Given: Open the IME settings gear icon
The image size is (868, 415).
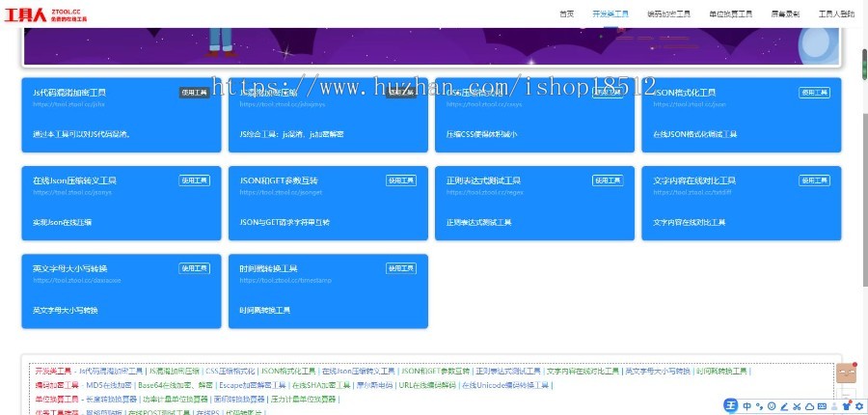Looking at the screenshot, I should (x=859, y=406).
